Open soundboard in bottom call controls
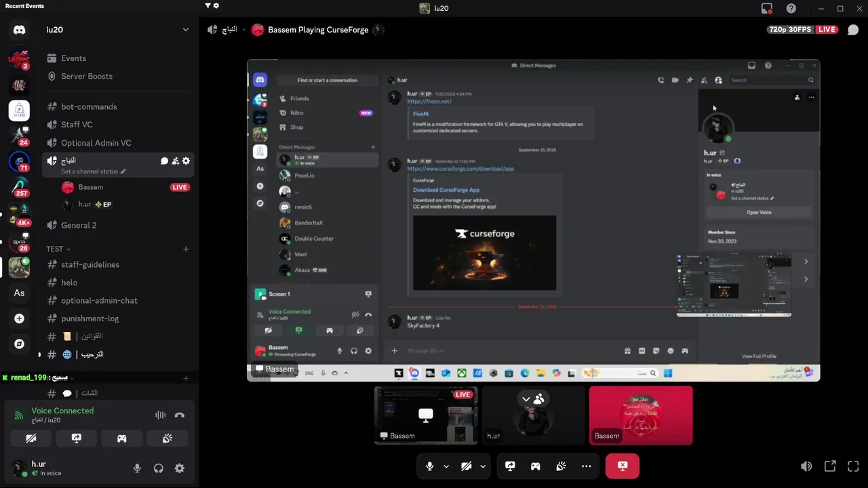Image resolution: width=868 pixels, height=488 pixels. tap(561, 466)
